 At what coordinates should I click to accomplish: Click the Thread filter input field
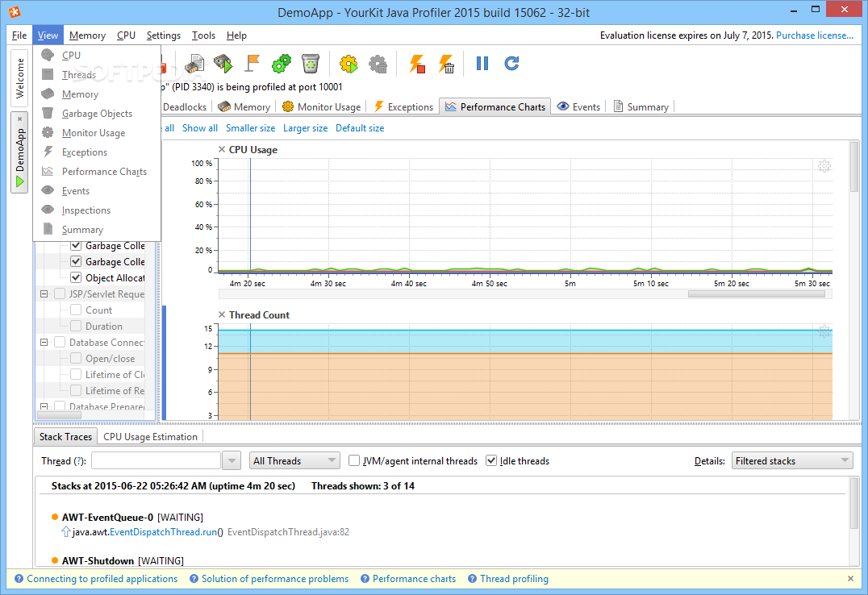[x=156, y=460]
